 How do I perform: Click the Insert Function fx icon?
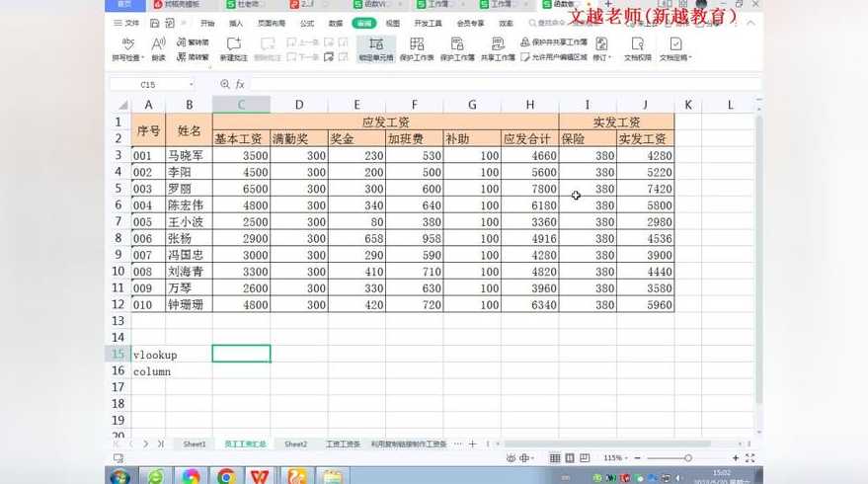click(x=240, y=84)
